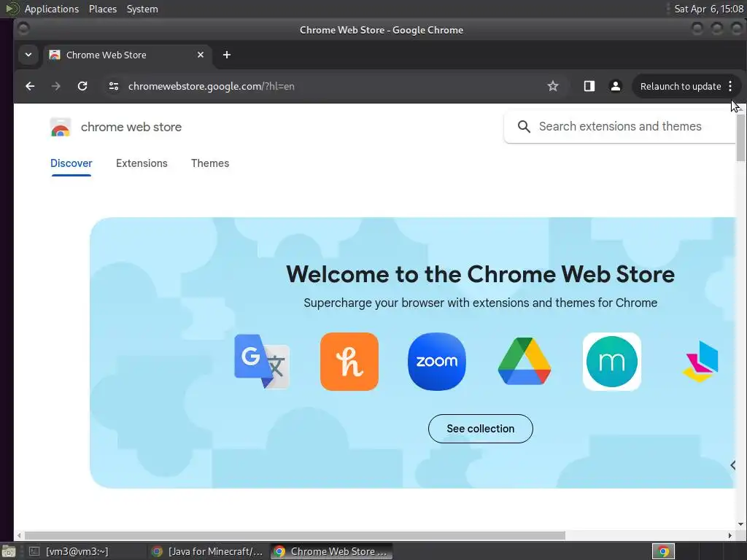
Task: Click the Chrome icon in system tray
Action: point(663,551)
